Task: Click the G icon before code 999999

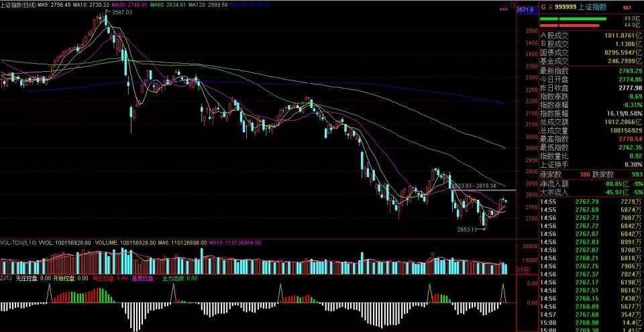Action: tap(543, 7)
